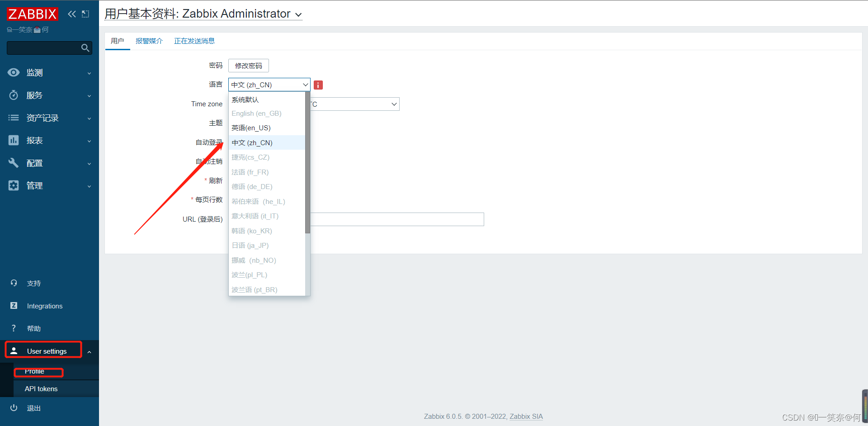Open the Zabbix SIA footer link
This screenshot has height=426, width=868.
526,417
